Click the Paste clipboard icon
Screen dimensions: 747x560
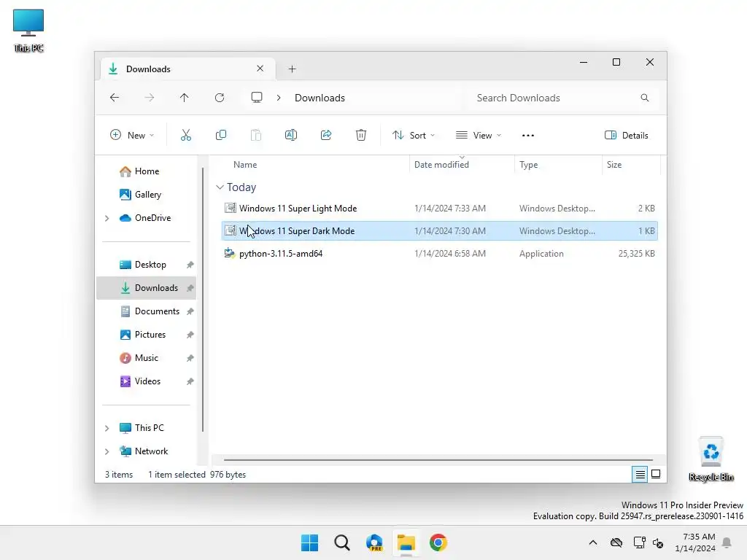[256, 135]
